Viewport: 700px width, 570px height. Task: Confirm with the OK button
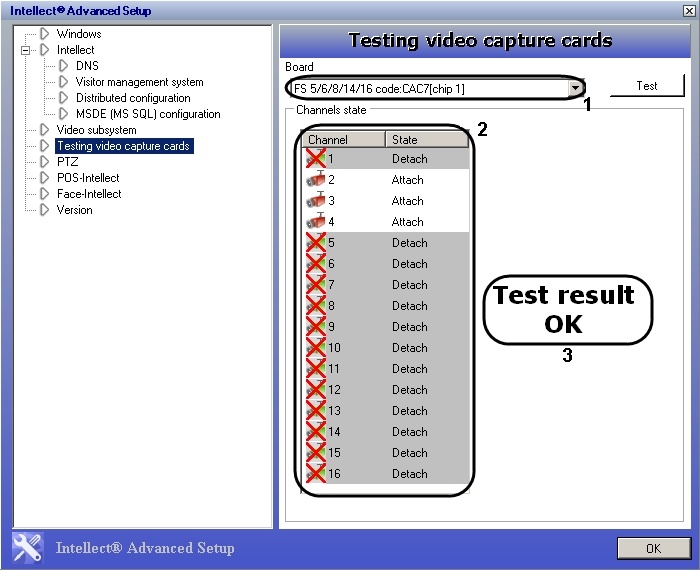pos(654,548)
